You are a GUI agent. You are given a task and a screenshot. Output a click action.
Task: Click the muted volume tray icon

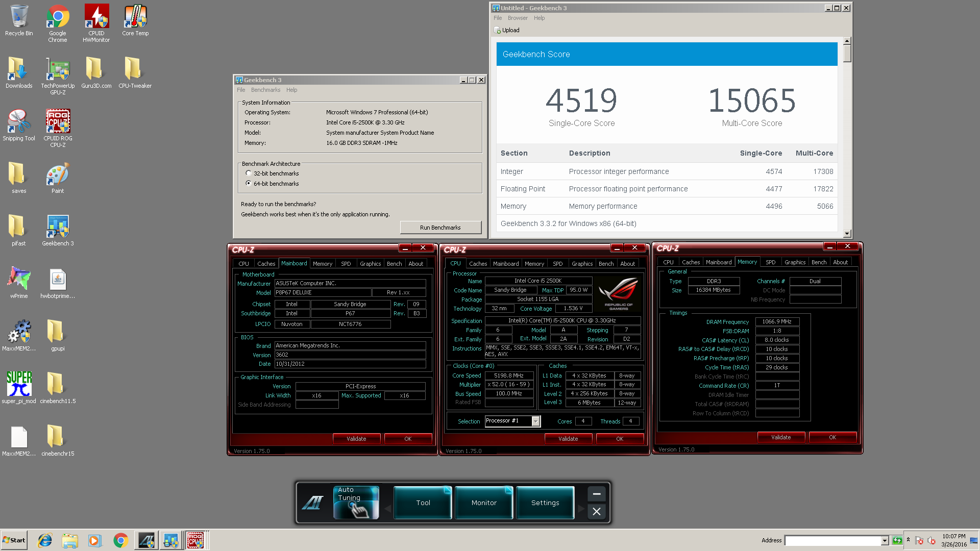tap(931, 540)
